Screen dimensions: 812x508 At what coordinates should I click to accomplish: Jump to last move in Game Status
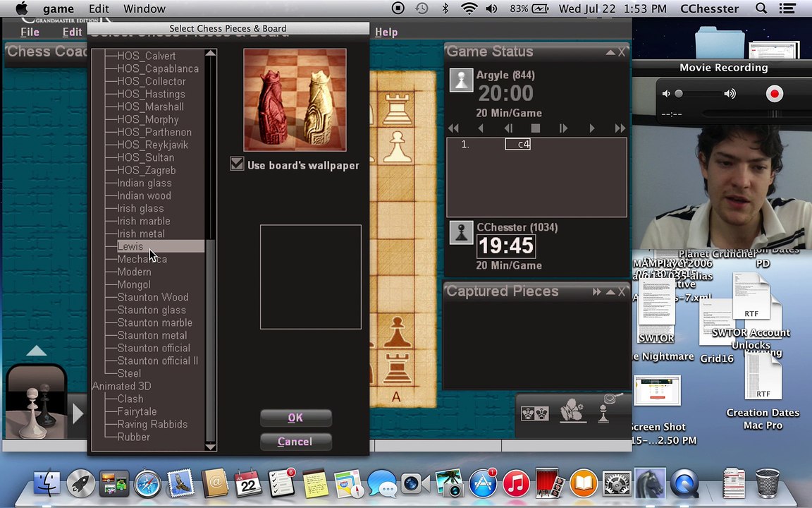tap(620, 128)
